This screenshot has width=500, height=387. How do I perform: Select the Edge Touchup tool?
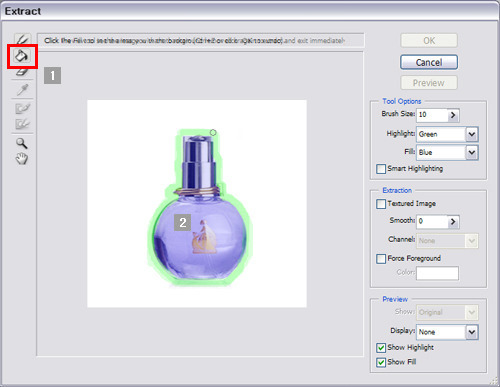[22, 124]
